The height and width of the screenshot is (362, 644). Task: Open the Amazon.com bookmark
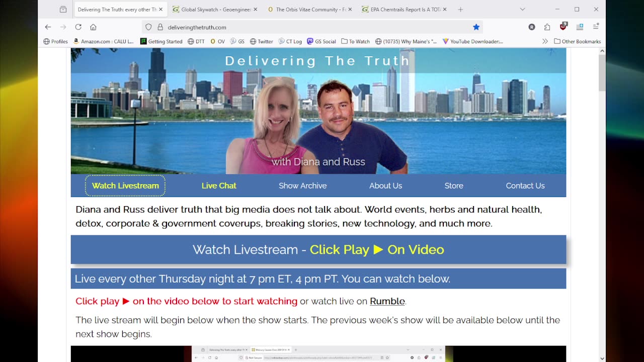tap(104, 41)
